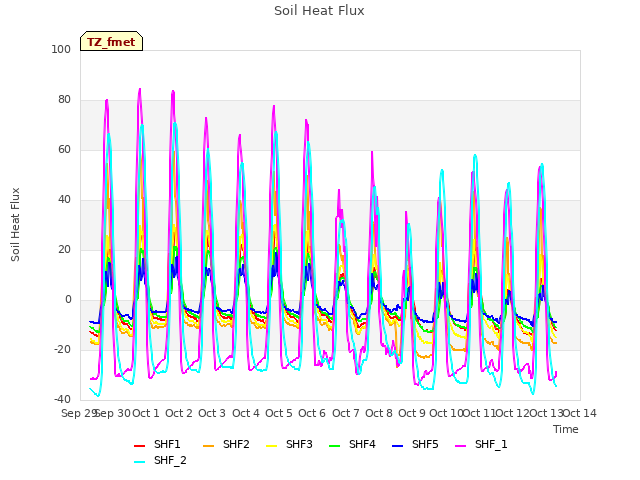Select the SHF_1 legend entry
The width and height of the screenshot is (640, 480).
(481, 444)
